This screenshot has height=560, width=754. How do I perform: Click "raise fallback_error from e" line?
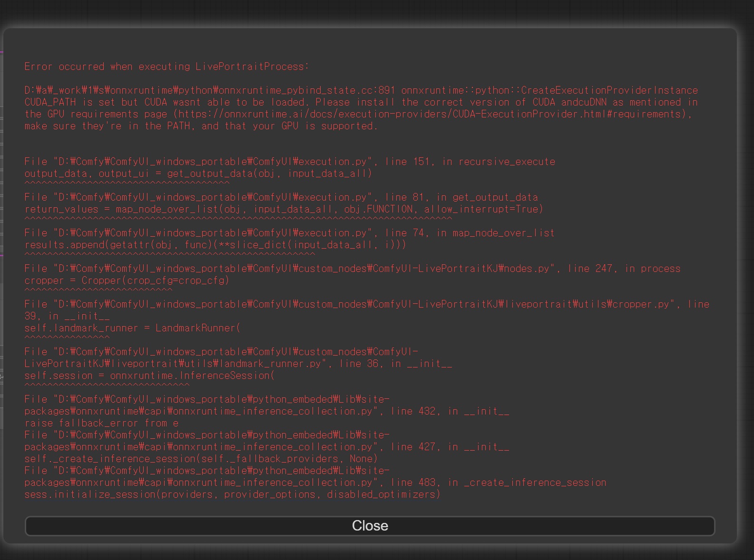point(102,423)
